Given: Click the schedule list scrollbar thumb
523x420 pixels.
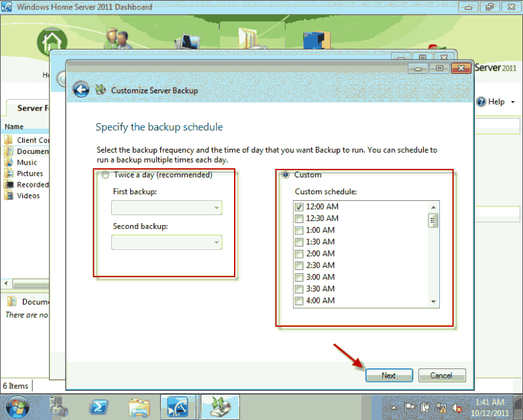Looking at the screenshot, I should [x=433, y=220].
